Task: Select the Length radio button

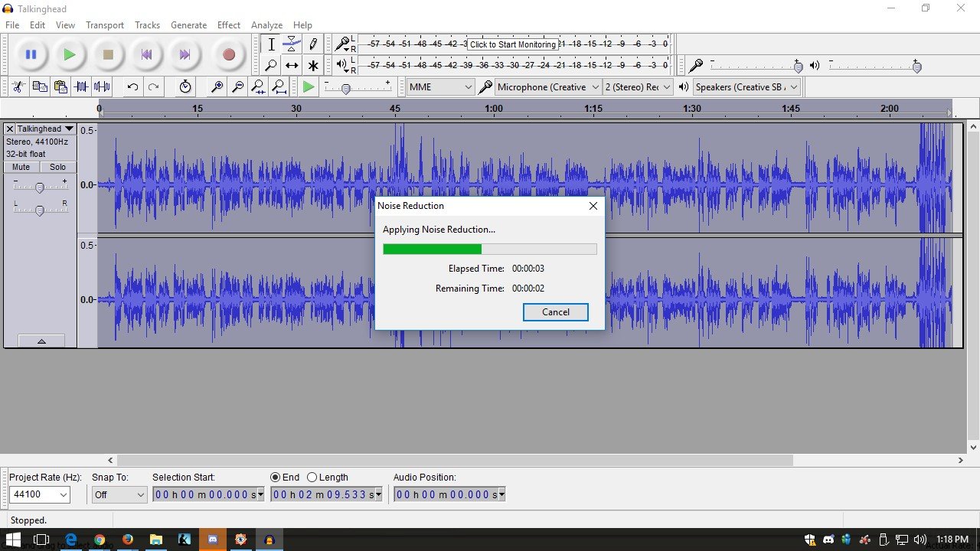Action: pyautogui.click(x=312, y=477)
